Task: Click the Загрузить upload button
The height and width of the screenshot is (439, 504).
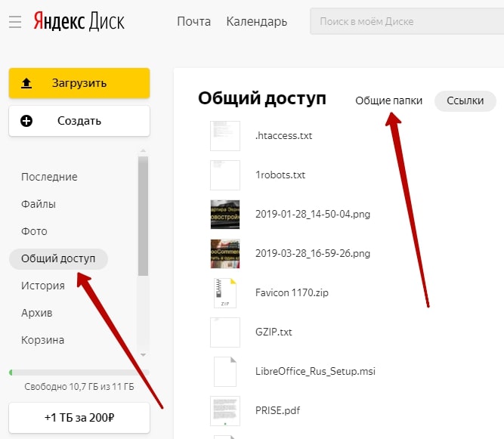Action: [x=79, y=83]
